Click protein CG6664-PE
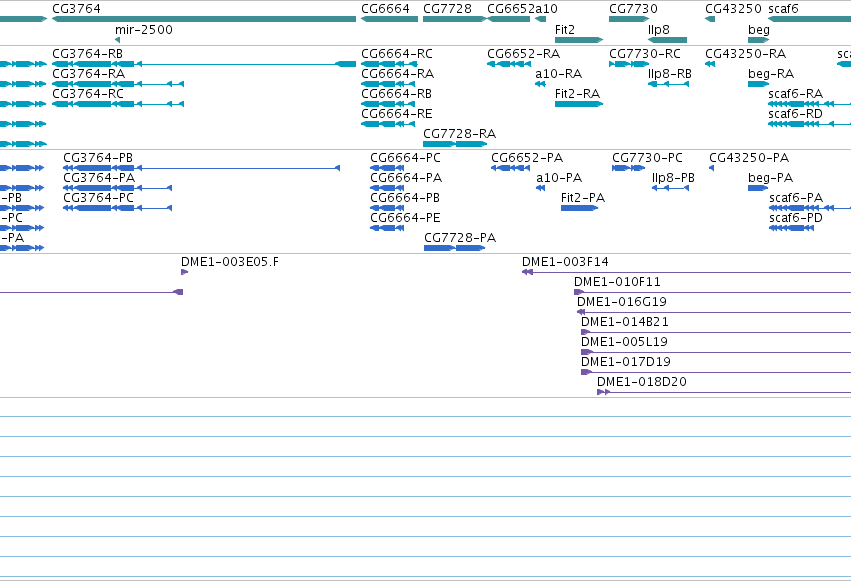Screen dimensions: 851x581 [387, 228]
